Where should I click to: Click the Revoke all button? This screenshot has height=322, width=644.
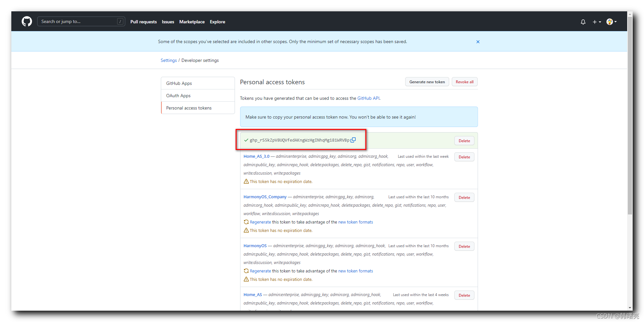[x=464, y=82]
